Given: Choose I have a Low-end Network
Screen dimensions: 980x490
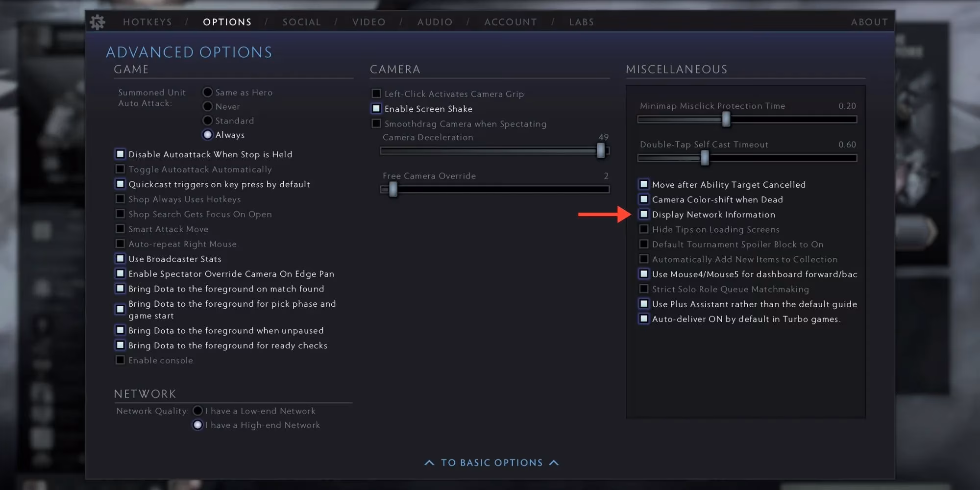Looking at the screenshot, I should coord(198,411).
